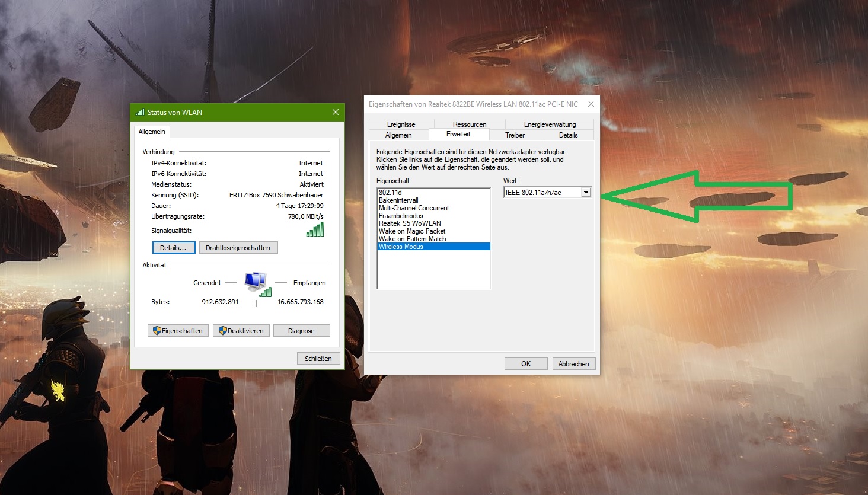Screen dimensions: 868x495
Task: Click the WLAN signal icon in status window title
Action: [x=140, y=112]
